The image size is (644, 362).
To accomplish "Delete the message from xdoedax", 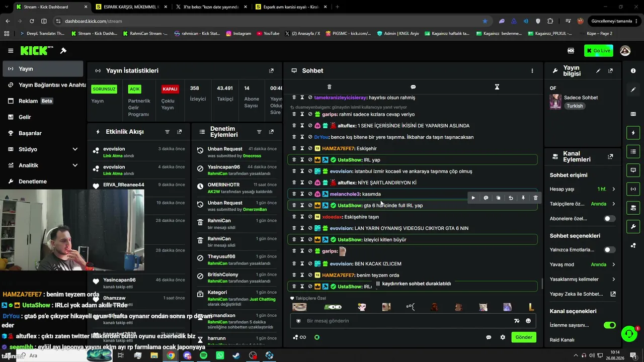I will 294,217.
